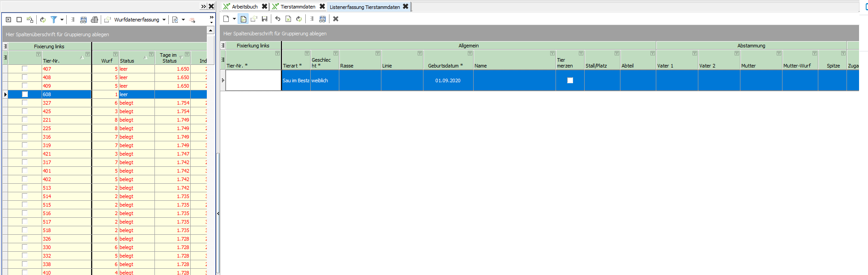Switch to the Tierstammdaten tab
This screenshot has width=868, height=275.
(x=298, y=7)
